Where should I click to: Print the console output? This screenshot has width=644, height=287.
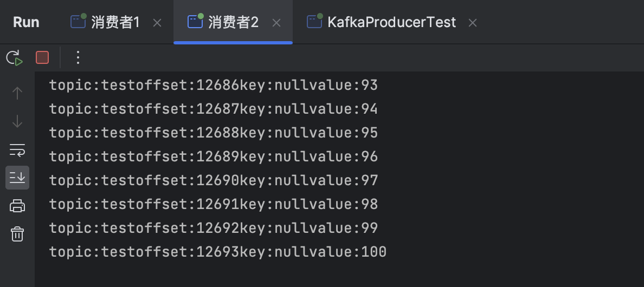click(17, 206)
